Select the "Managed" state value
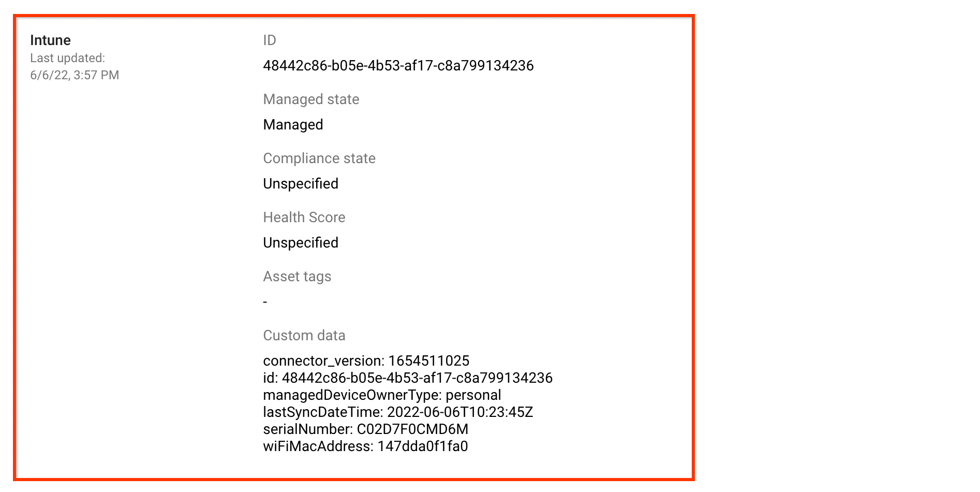The height and width of the screenshot is (492, 980). 293,125
